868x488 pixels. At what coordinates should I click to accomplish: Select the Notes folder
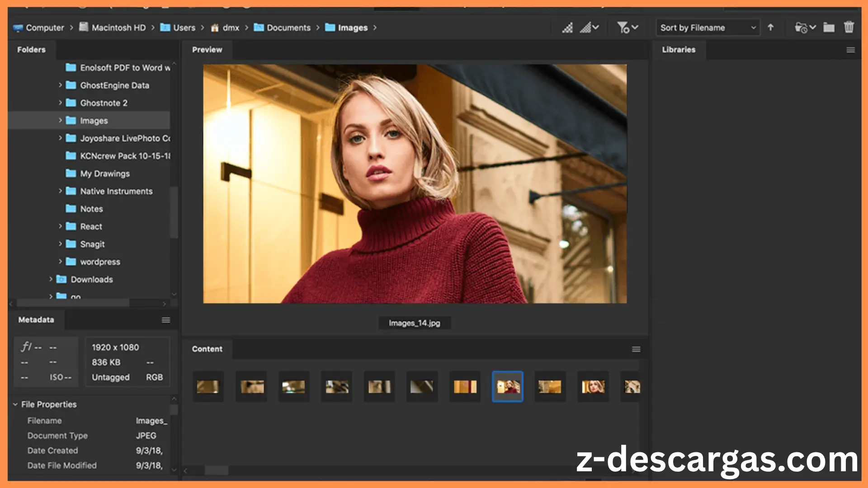(x=84, y=209)
